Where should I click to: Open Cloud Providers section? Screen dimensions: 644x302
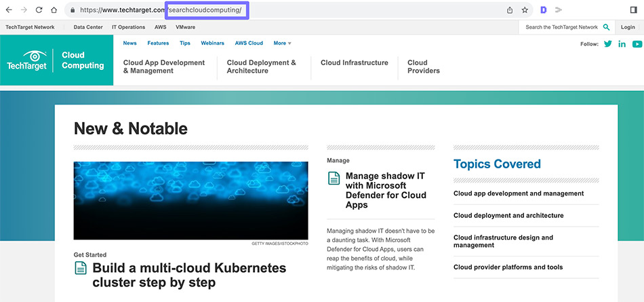424,67
